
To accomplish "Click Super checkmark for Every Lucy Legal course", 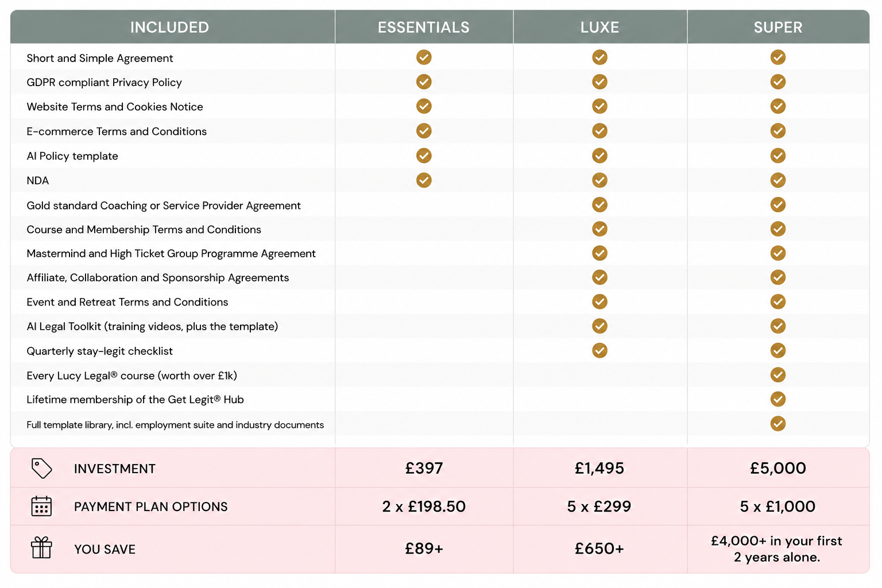I will click(778, 375).
